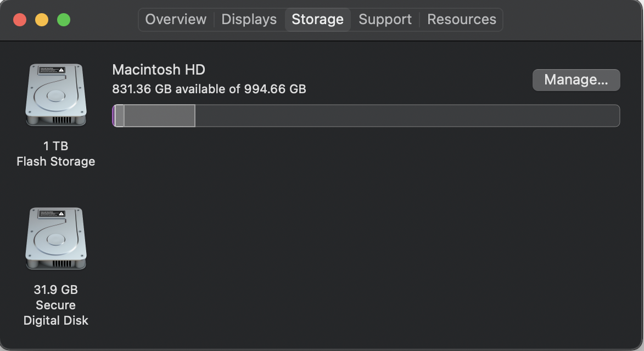Click the 1 TB Flash Storage label

[55, 154]
